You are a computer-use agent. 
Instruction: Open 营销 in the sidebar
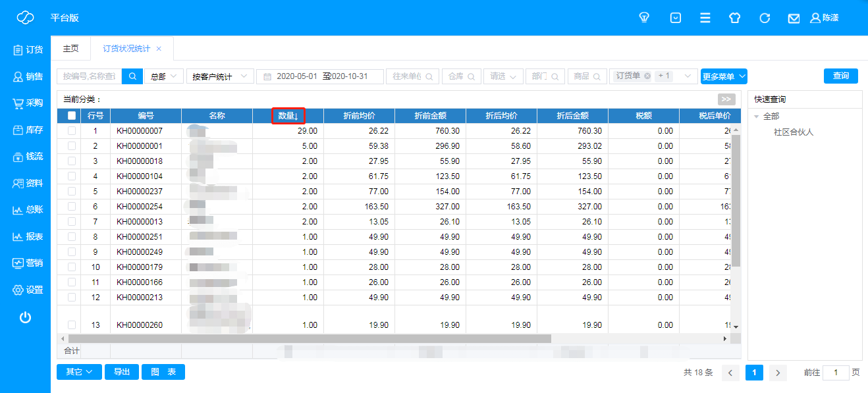click(x=27, y=263)
